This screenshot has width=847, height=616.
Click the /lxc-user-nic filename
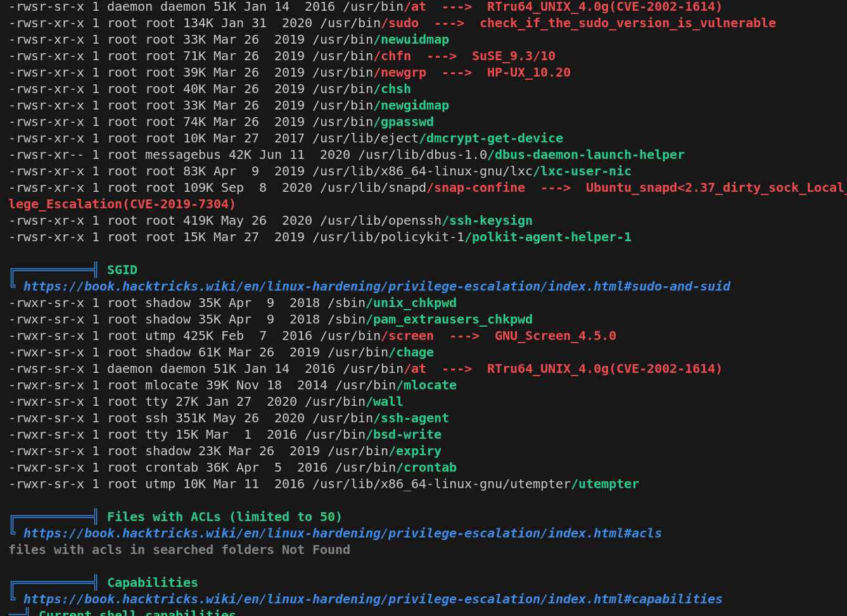pyautogui.click(x=582, y=171)
